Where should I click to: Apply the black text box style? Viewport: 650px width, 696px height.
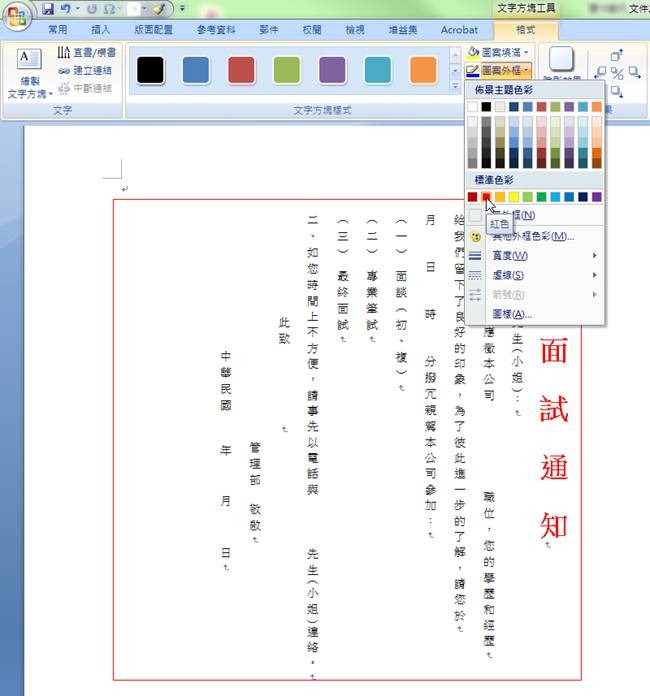tap(151, 70)
